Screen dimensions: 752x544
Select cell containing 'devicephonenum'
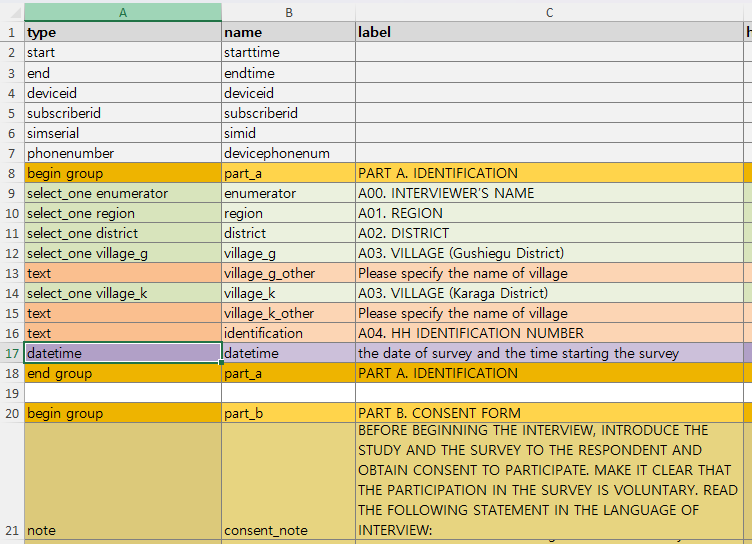(289, 154)
